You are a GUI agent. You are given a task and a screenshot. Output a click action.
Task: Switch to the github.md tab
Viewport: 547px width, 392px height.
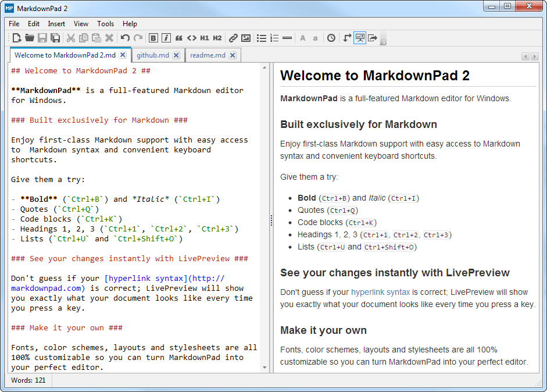(152, 55)
